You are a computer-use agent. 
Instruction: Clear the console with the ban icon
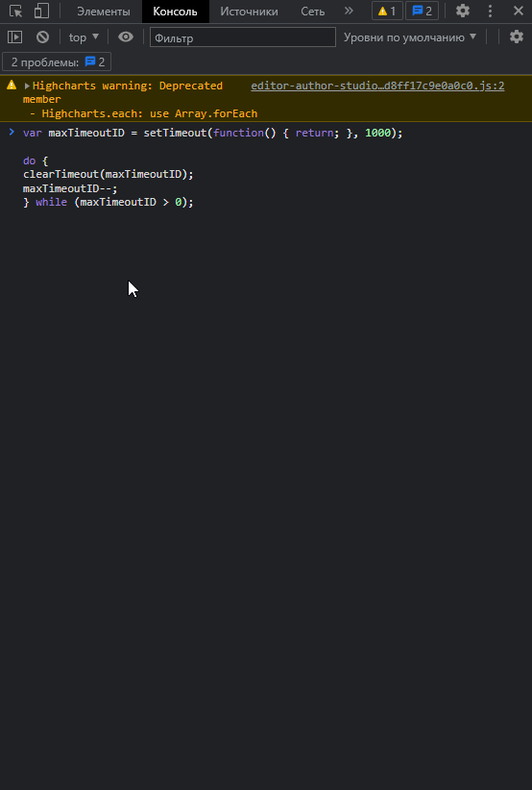43,37
